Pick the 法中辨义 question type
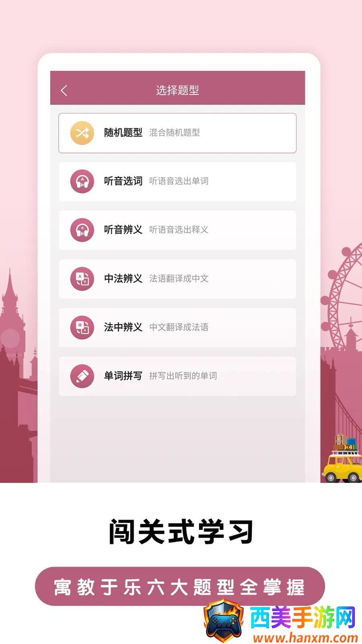The width and height of the screenshot is (362, 644). pyautogui.click(x=177, y=328)
